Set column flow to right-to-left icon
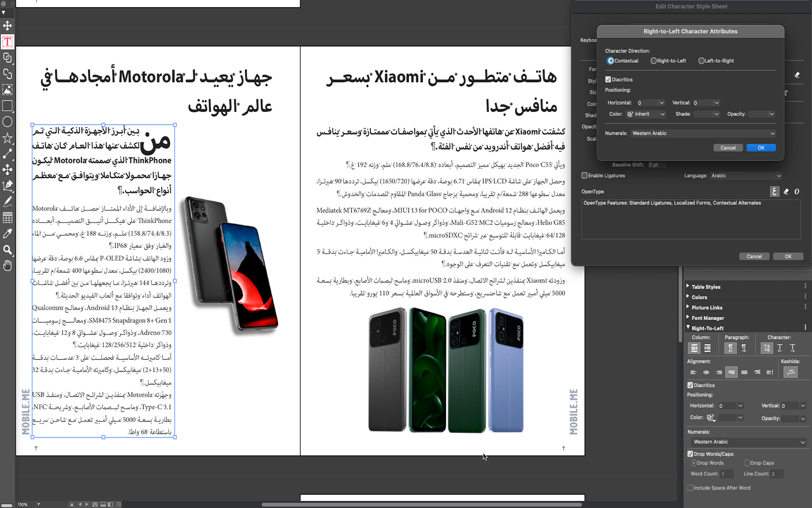The width and height of the screenshot is (812, 508). click(x=694, y=348)
